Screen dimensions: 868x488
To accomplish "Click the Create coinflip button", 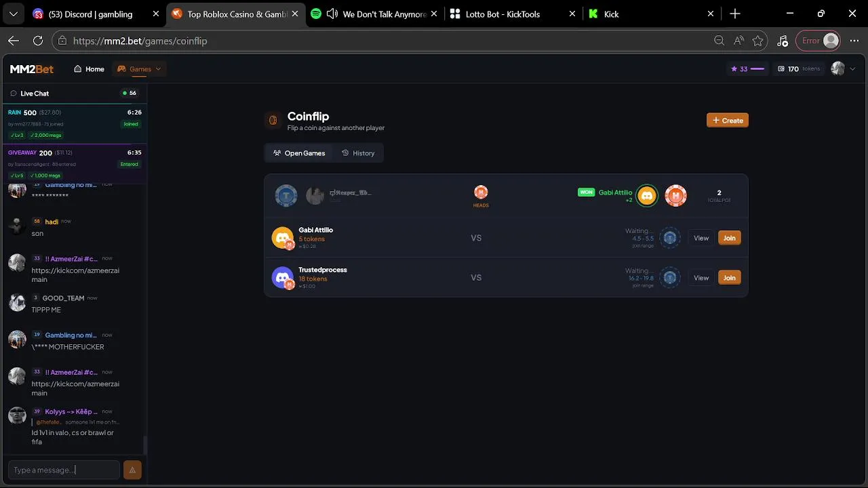I will point(728,120).
